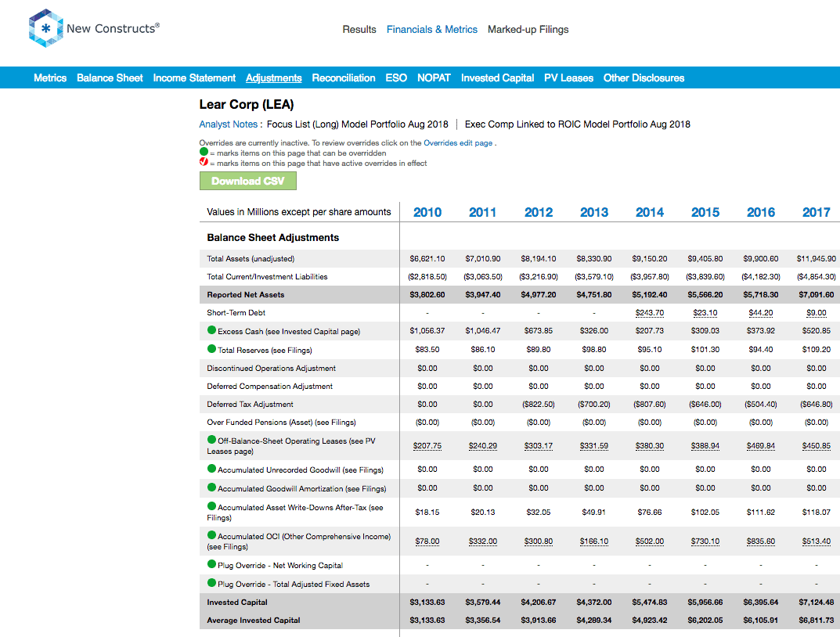Open the PV Leases page
Image resolution: width=840 pixels, height=637 pixels.
click(569, 78)
